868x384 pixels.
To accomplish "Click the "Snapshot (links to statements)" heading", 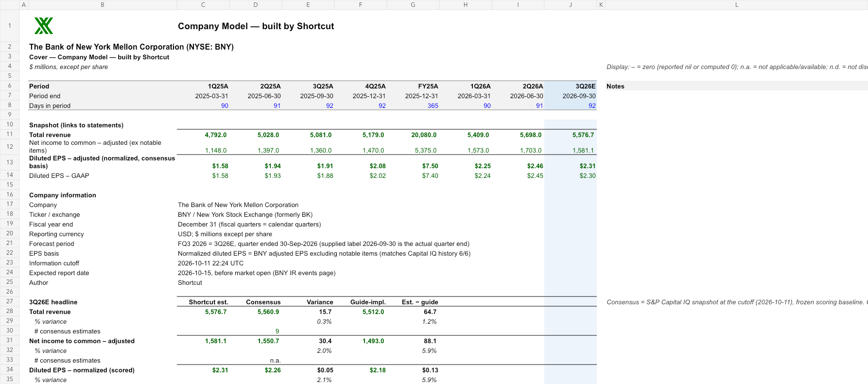I will (x=76, y=125).
